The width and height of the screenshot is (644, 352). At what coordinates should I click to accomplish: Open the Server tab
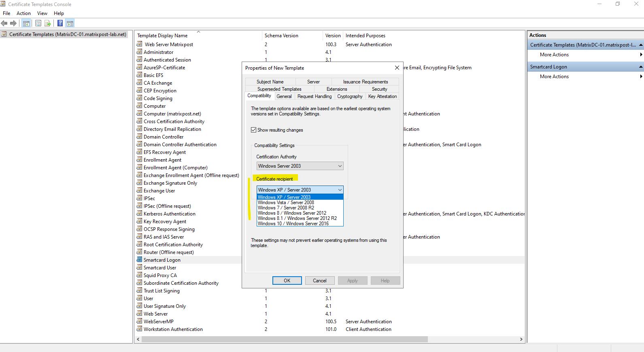click(x=313, y=82)
